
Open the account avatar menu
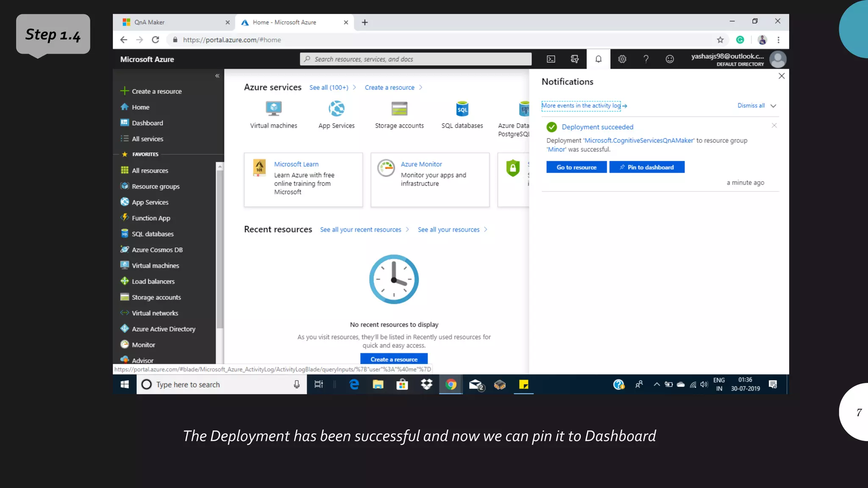(x=777, y=59)
